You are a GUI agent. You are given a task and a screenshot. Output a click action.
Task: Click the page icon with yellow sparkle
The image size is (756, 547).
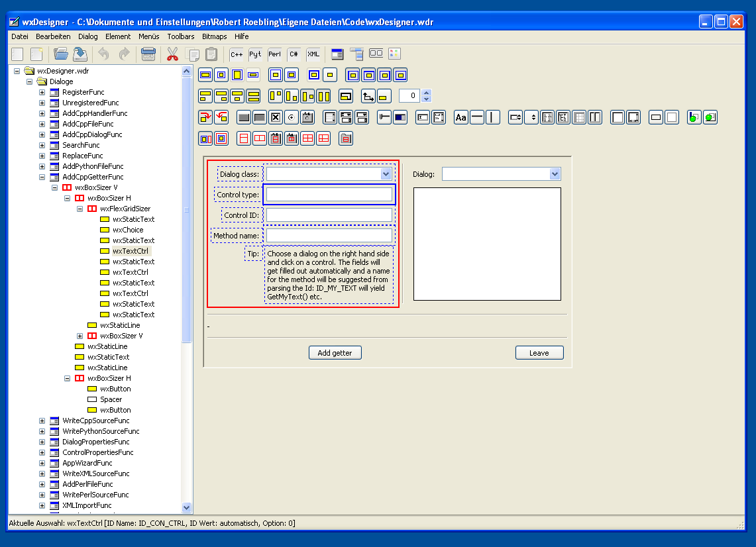click(36, 54)
